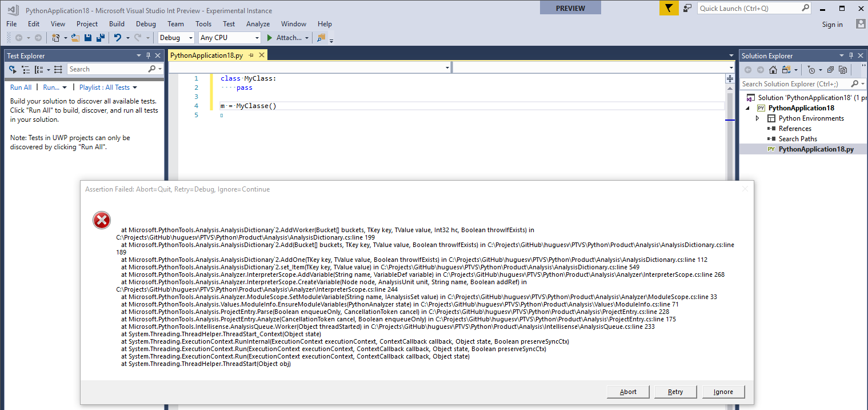Select the Run Tests After Build icon
Screen dimensions: 868x410
(x=12, y=69)
